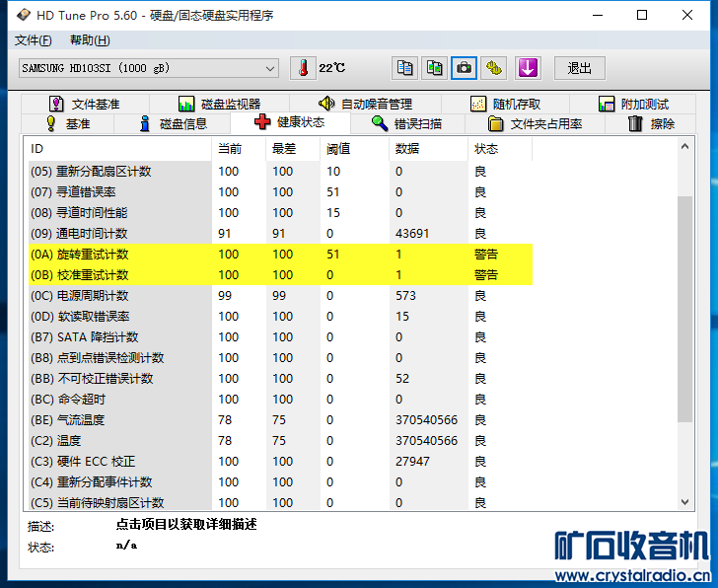Click the purple down-arrow icon
718x588 pixels.
point(528,68)
